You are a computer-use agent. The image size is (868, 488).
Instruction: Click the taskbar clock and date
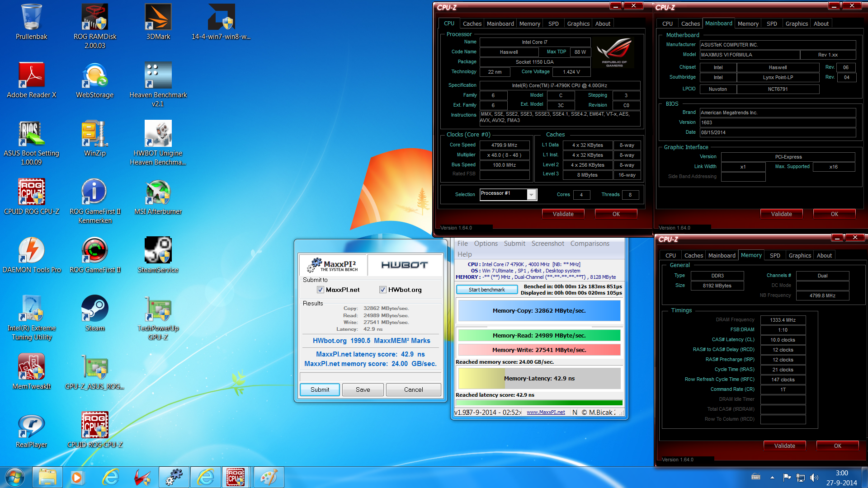point(841,478)
